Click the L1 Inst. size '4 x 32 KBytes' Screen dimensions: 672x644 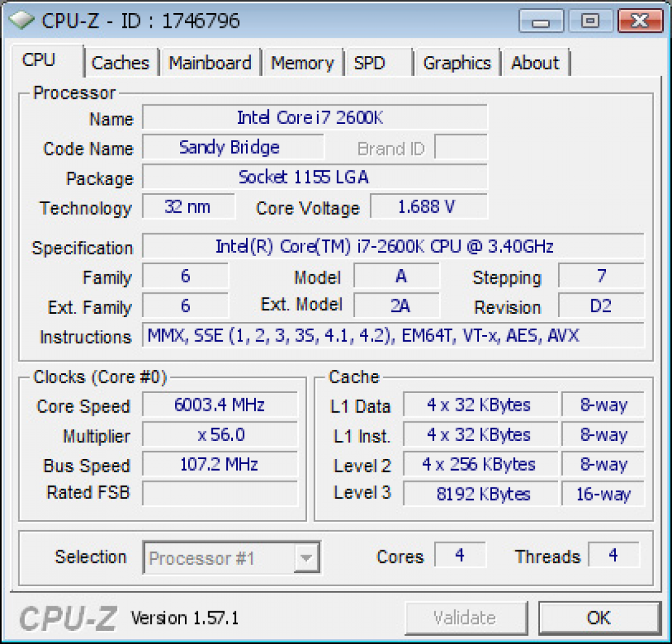click(481, 435)
